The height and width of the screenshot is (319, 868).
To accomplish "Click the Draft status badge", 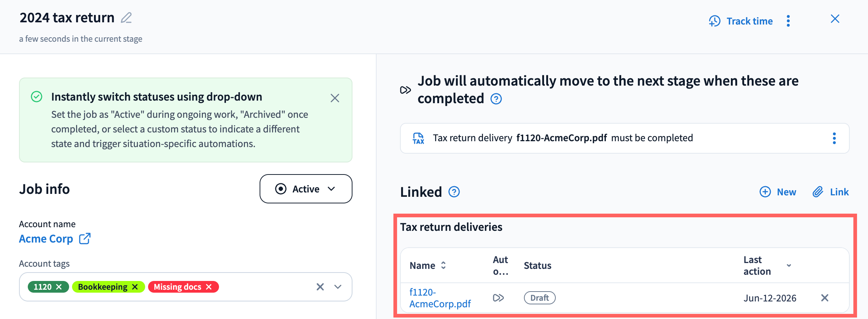I will [x=540, y=298].
